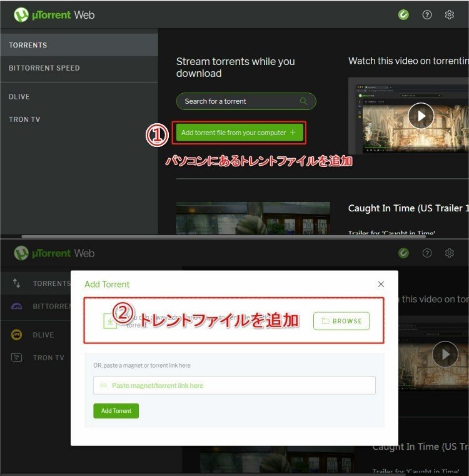Click the dimmed play button behind the dialog

[x=445, y=354]
